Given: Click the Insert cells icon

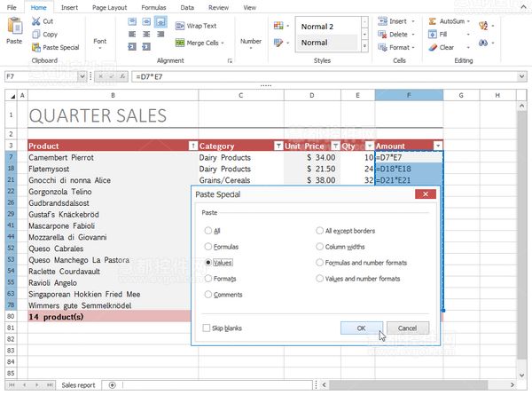Looking at the screenshot, I should [x=382, y=21].
